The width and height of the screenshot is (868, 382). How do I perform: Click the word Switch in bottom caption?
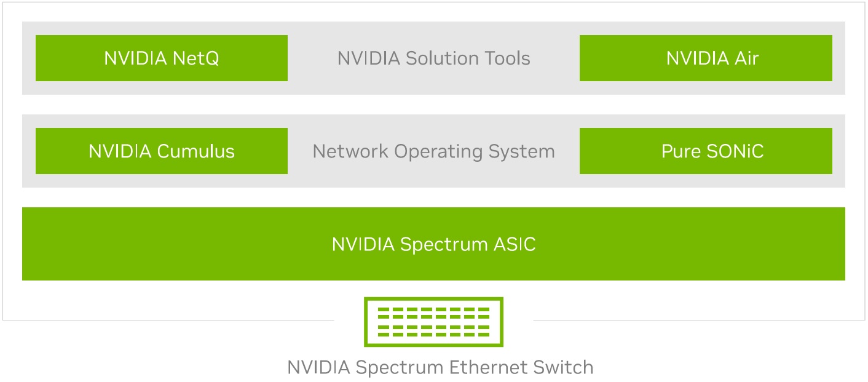coord(564,368)
